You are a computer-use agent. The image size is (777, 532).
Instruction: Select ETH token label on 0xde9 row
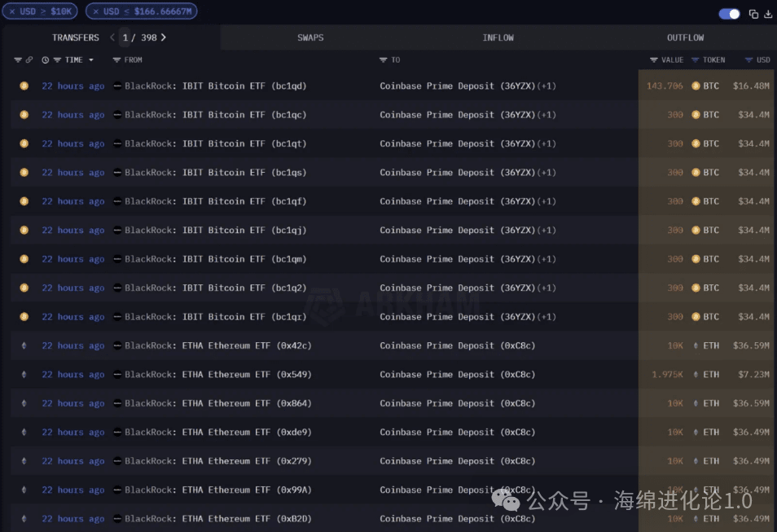pos(711,432)
